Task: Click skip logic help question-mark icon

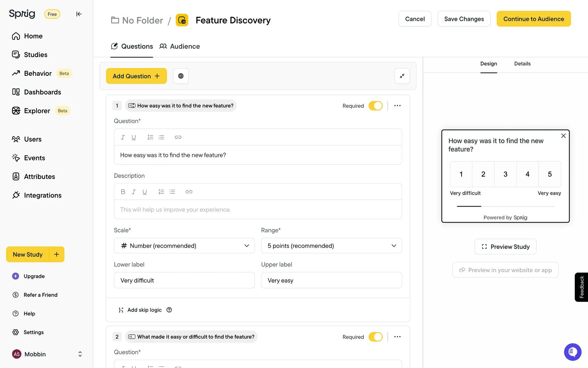Action: (169, 310)
